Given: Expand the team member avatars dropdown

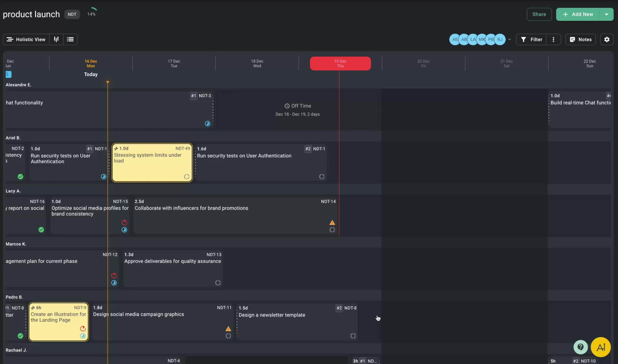Looking at the screenshot, I should [509, 39].
